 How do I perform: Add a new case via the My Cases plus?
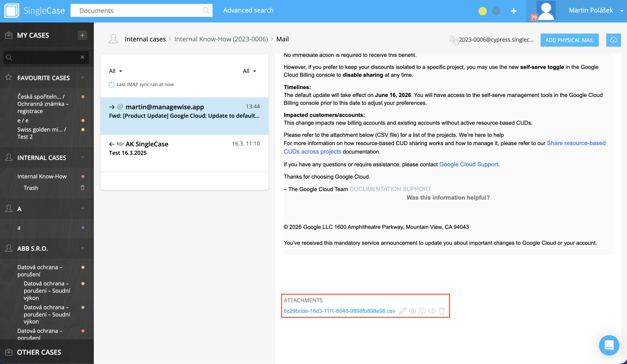click(x=82, y=35)
